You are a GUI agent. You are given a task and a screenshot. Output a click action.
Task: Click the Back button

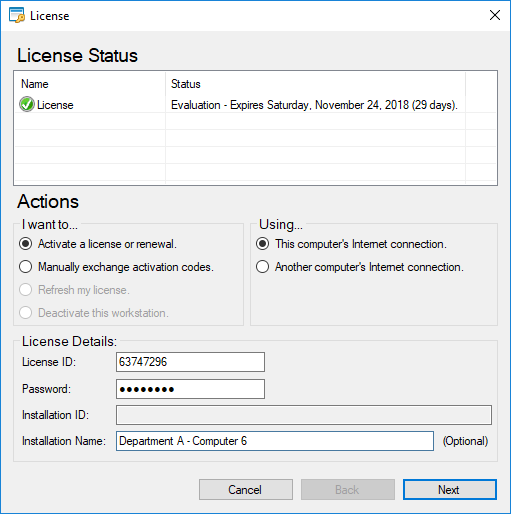tap(348, 490)
